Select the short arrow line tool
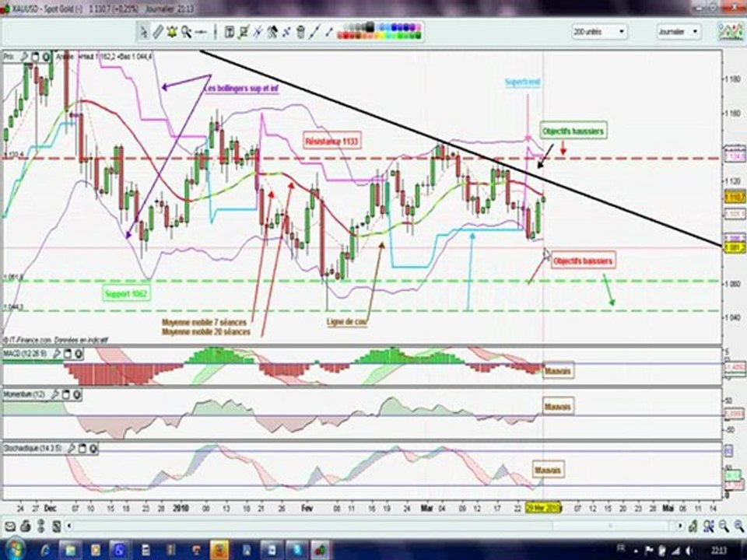 [x=329, y=32]
